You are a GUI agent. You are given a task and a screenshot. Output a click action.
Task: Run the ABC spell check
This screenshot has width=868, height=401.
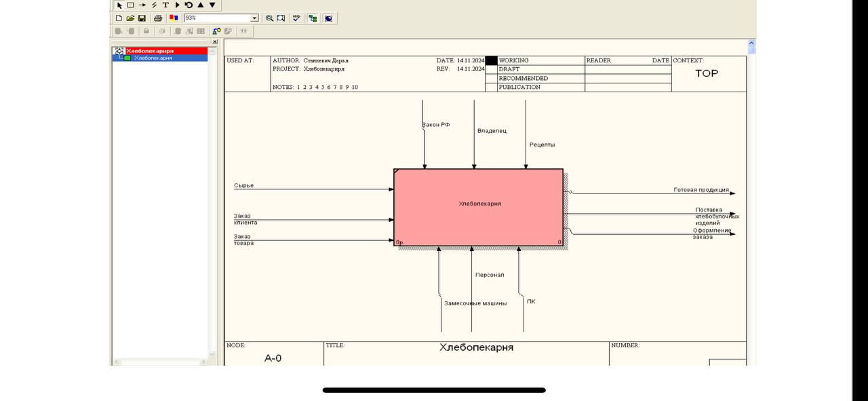[x=296, y=18]
